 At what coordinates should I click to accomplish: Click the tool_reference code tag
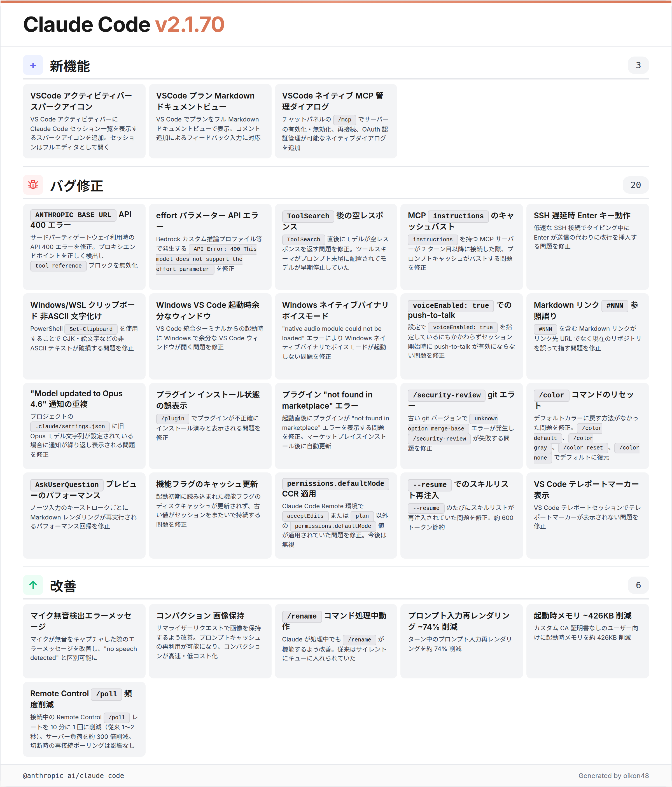coord(59,266)
